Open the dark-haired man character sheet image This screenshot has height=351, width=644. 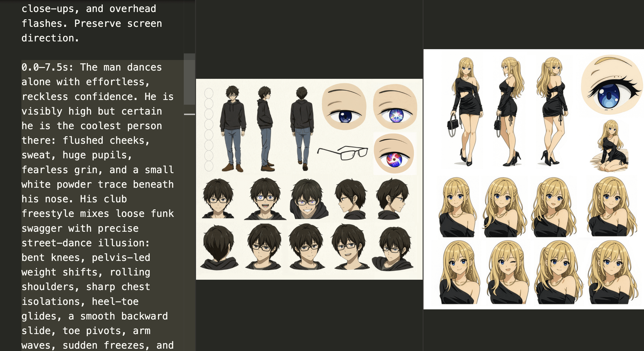tap(309, 179)
